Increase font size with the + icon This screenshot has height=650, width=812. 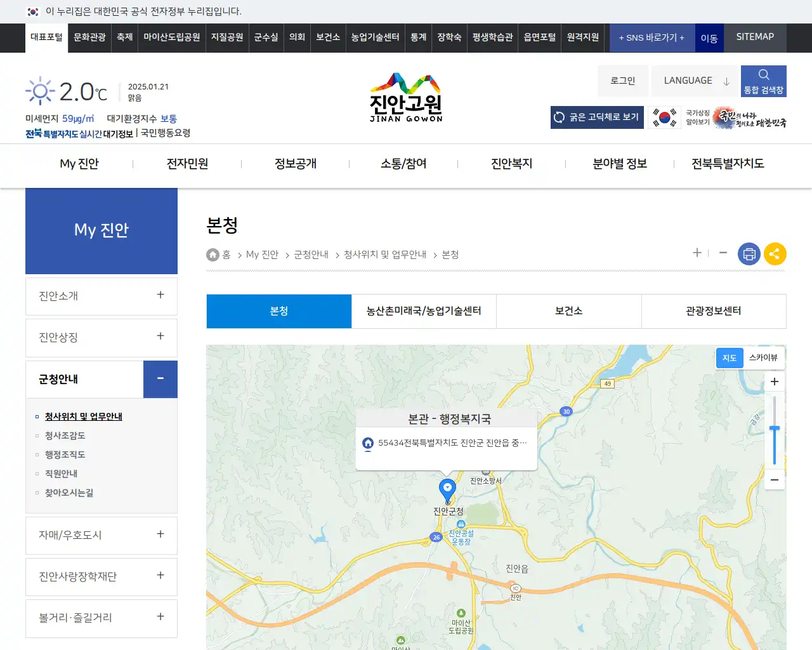[697, 253]
